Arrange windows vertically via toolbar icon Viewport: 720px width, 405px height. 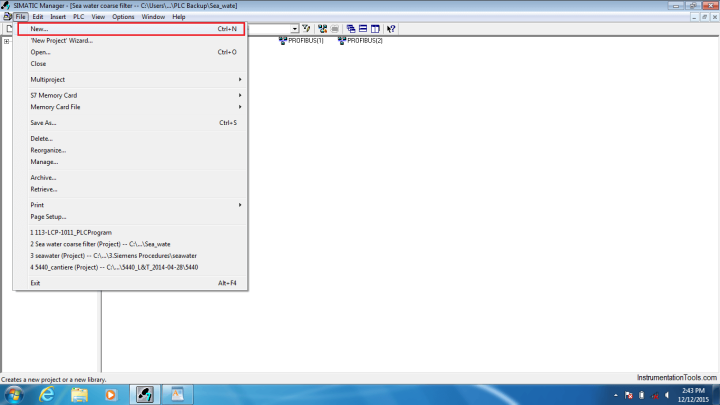coord(375,29)
